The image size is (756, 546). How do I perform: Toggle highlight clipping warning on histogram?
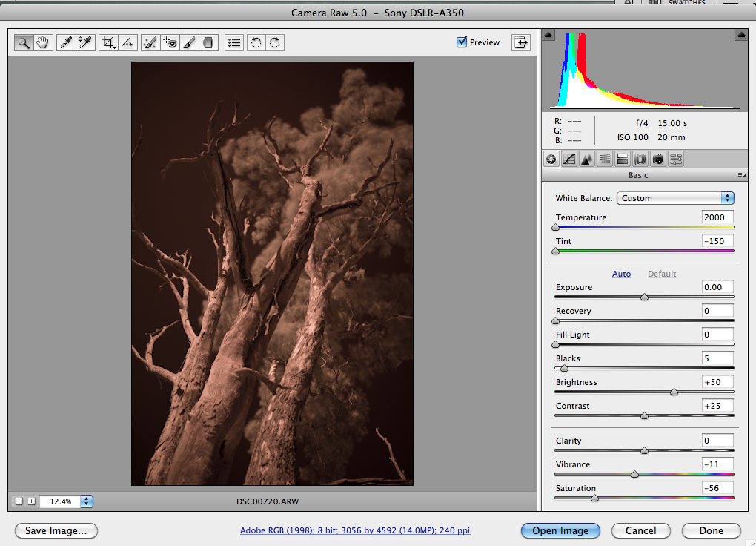(741, 35)
